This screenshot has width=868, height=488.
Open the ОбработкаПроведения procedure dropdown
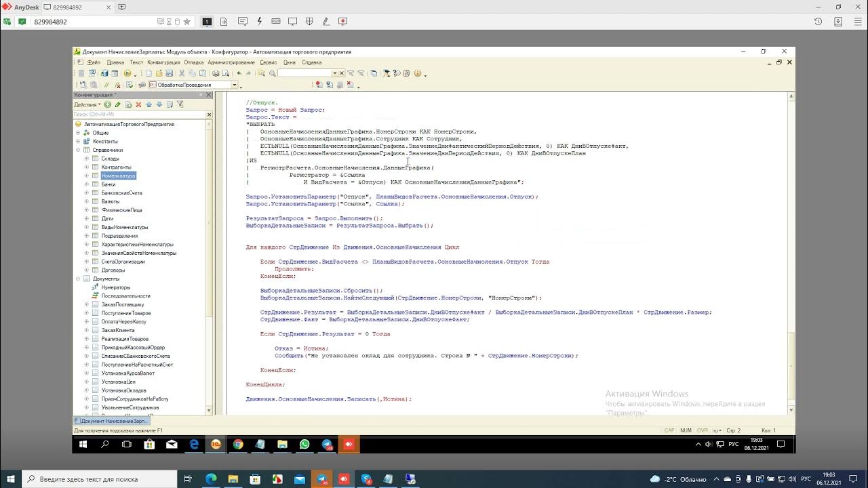(x=235, y=85)
